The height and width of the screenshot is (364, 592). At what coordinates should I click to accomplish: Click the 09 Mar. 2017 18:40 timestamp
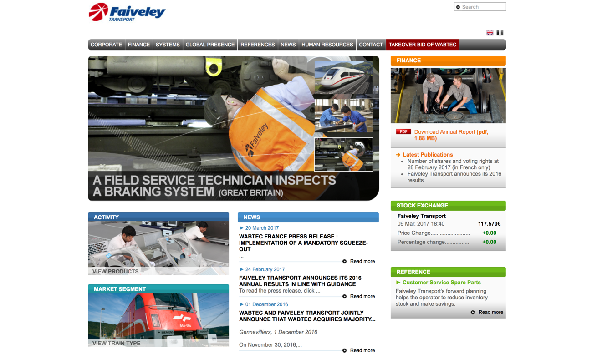421,224
